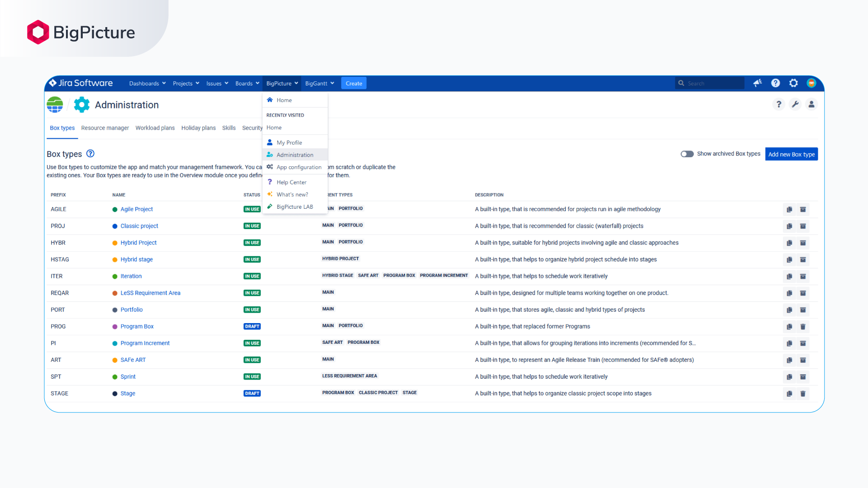This screenshot has width=868, height=488.
Task: Click the Jira settings gear icon
Action: (793, 83)
